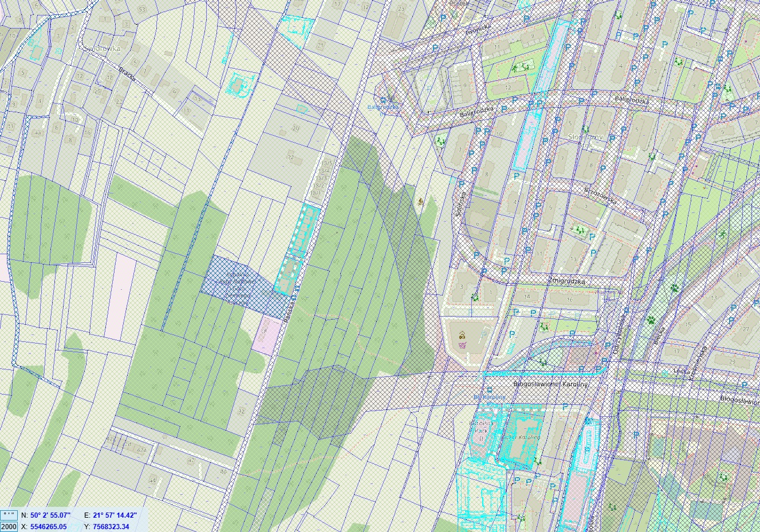Click the brown monument icon in the forest
This screenshot has height=532, width=760.
(x=422, y=201)
